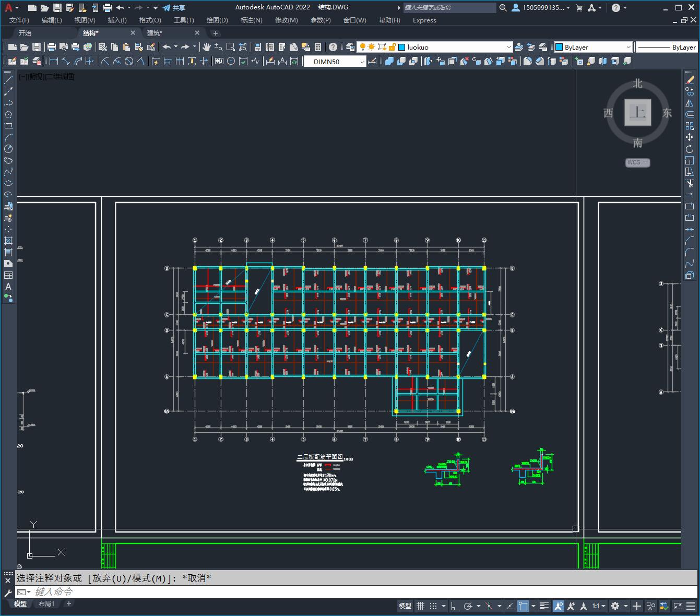Click Share paper-plane icon
700x616 pixels.
pyautogui.click(x=174, y=8)
